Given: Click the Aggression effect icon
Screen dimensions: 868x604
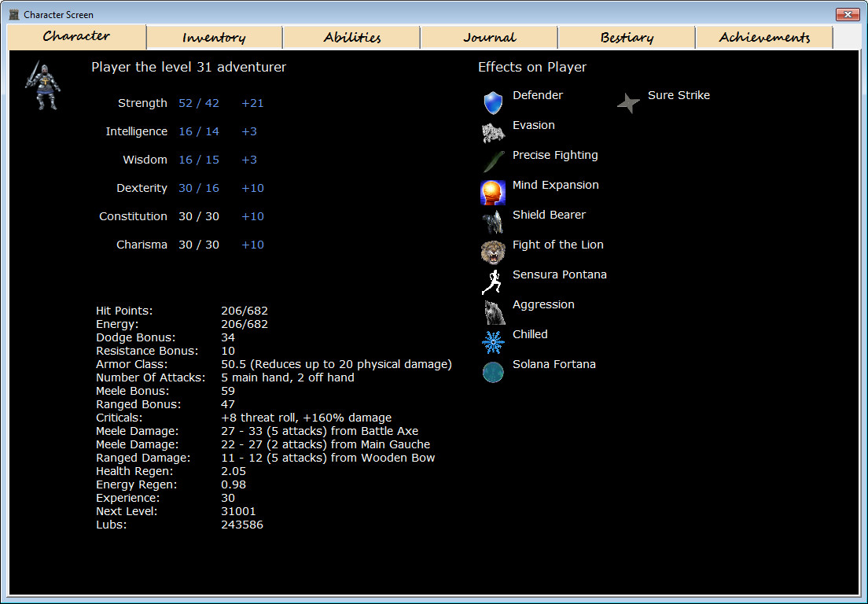Looking at the screenshot, I should click(x=492, y=310).
